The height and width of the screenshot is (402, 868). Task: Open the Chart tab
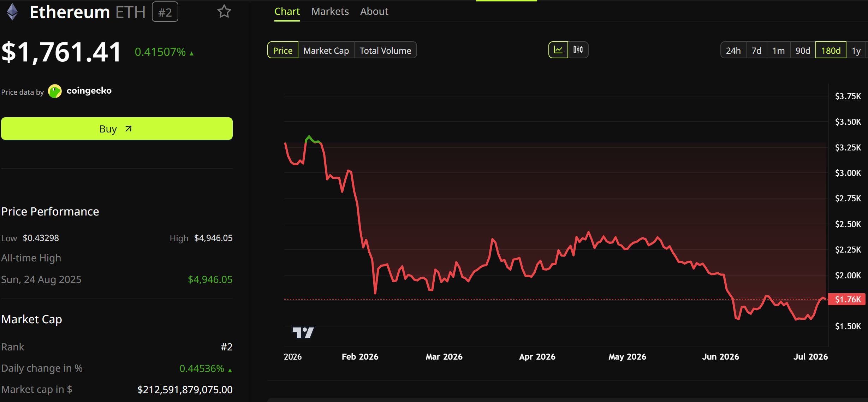coord(287,12)
